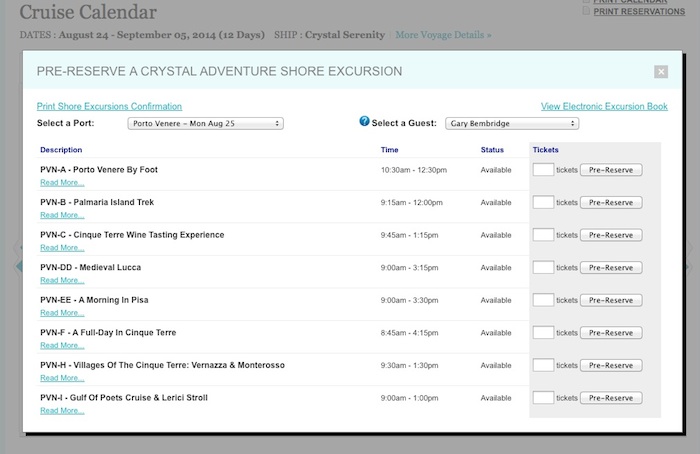Image resolution: width=700 pixels, height=454 pixels.
Task: Click the blue help icon beside Select a Guest
Action: (364, 121)
